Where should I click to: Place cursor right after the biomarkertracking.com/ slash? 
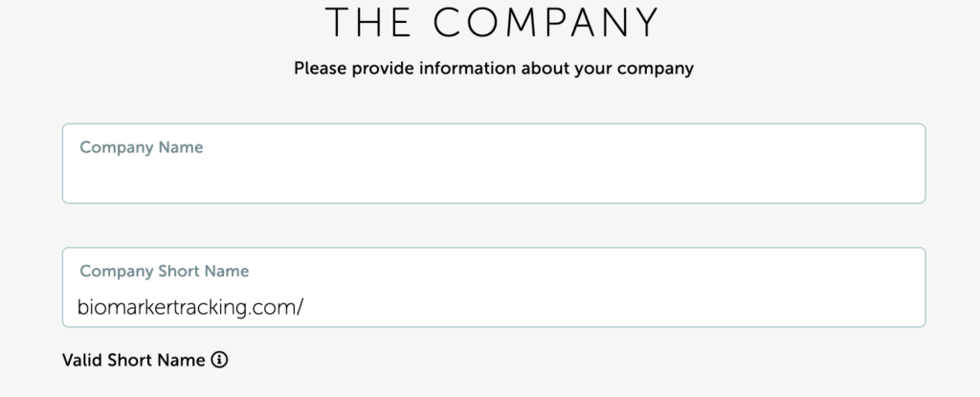pyautogui.click(x=305, y=306)
